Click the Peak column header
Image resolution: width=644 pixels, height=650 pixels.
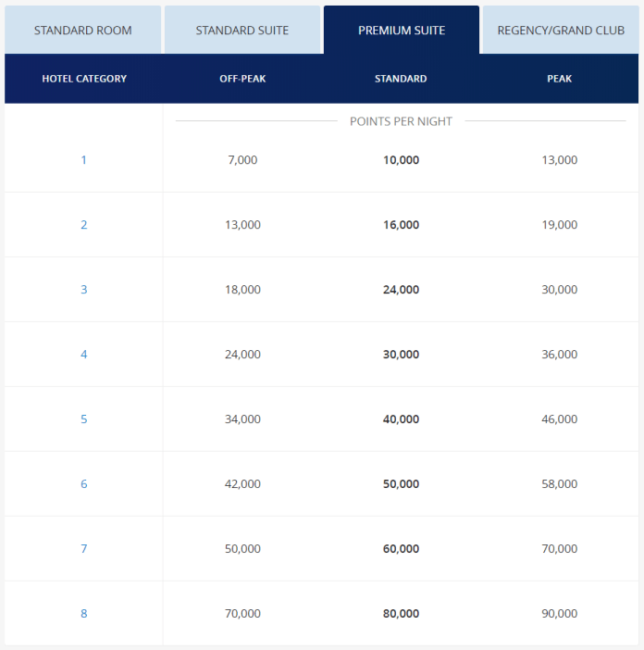coord(560,79)
